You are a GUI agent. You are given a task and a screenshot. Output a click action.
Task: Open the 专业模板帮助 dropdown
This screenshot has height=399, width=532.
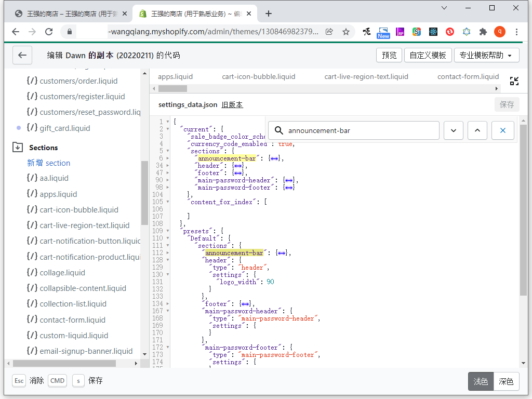tap(486, 55)
